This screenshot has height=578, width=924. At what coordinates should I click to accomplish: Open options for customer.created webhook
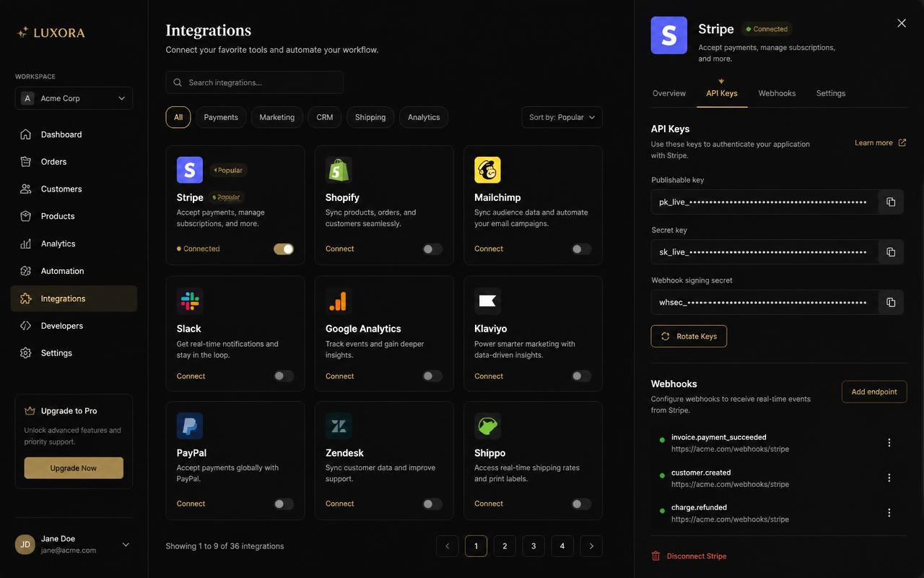[889, 478]
